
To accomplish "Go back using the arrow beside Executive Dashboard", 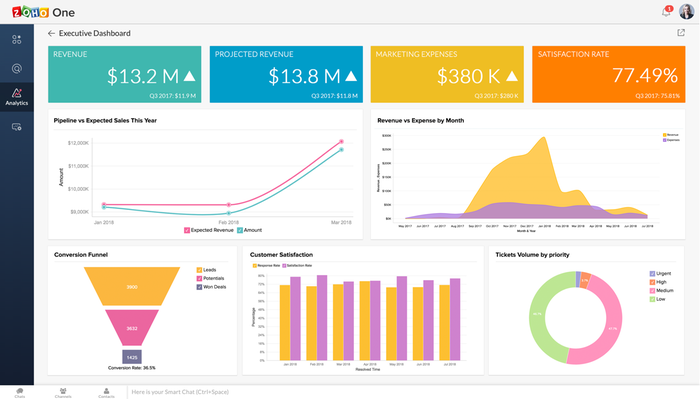I will click(x=51, y=33).
